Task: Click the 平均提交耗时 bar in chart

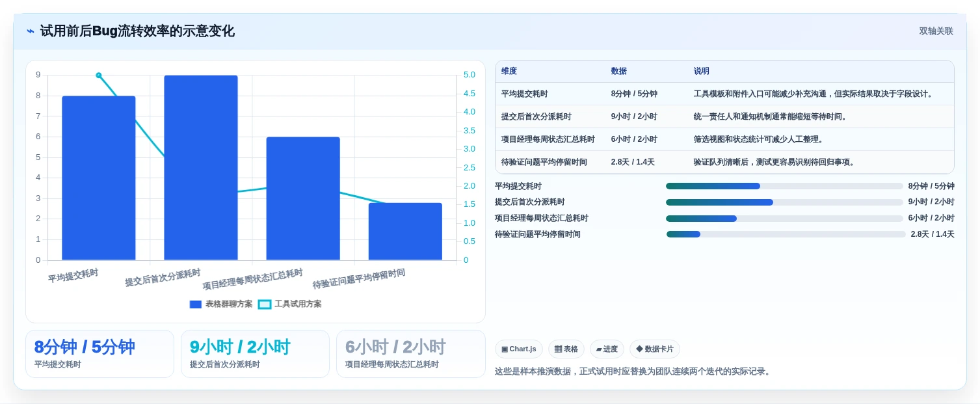Action: (99, 178)
